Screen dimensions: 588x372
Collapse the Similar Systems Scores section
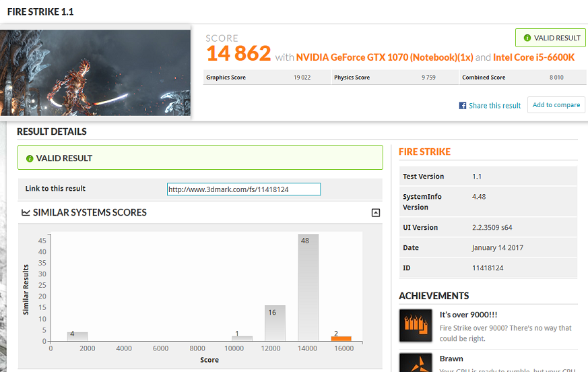pyautogui.click(x=375, y=213)
